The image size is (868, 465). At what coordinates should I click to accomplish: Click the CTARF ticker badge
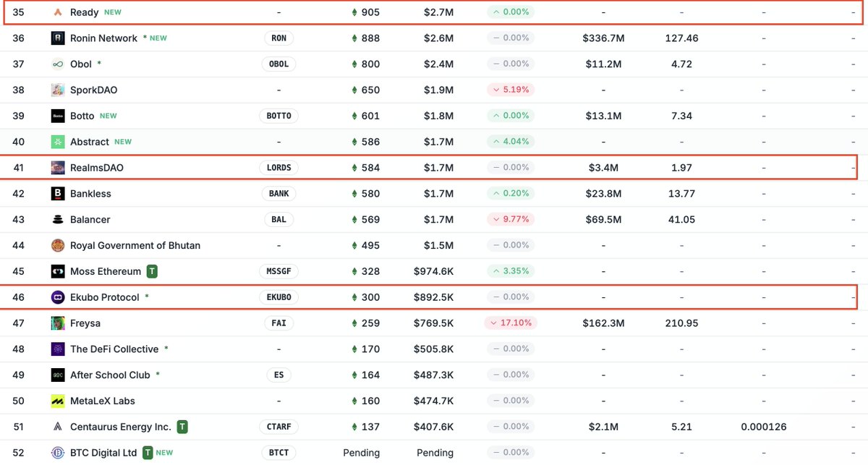278,427
